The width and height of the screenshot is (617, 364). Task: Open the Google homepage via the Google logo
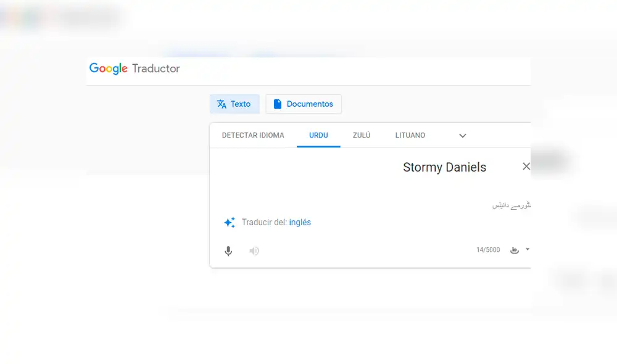[x=108, y=68]
